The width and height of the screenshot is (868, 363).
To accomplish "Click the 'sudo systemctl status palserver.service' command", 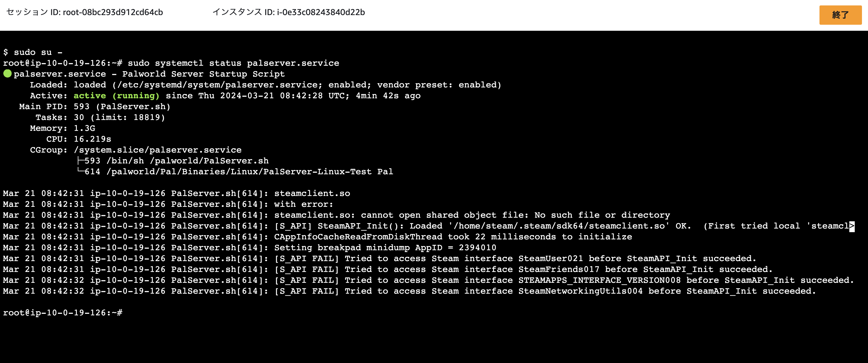I will click(233, 63).
